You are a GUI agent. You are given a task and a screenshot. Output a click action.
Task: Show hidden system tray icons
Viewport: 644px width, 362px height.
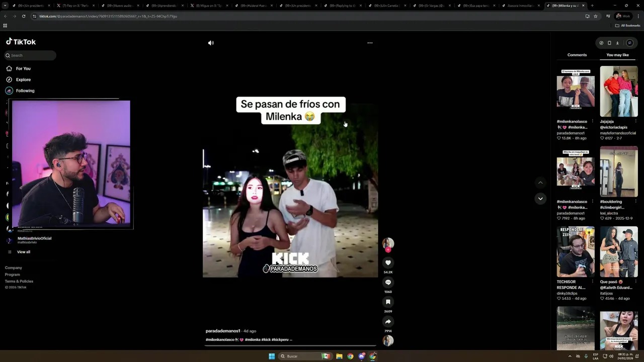pos(570,356)
